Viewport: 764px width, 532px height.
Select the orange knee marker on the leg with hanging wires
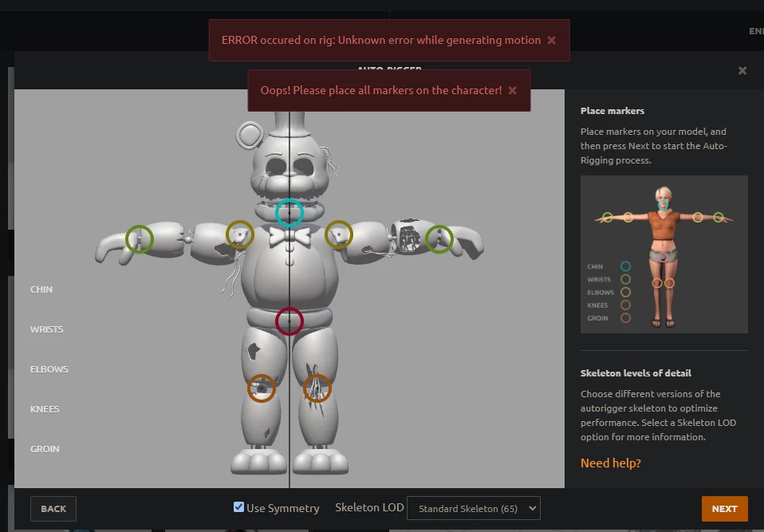pos(317,388)
